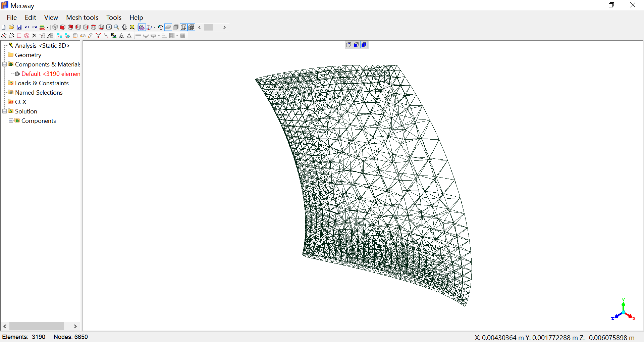Select the bottom view cube icon

point(101,27)
